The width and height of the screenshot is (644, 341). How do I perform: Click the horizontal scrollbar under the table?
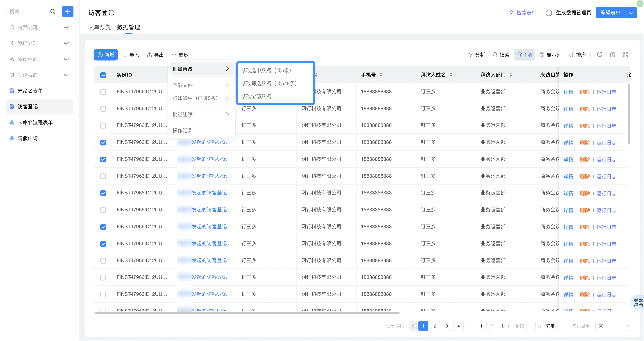[247, 313]
